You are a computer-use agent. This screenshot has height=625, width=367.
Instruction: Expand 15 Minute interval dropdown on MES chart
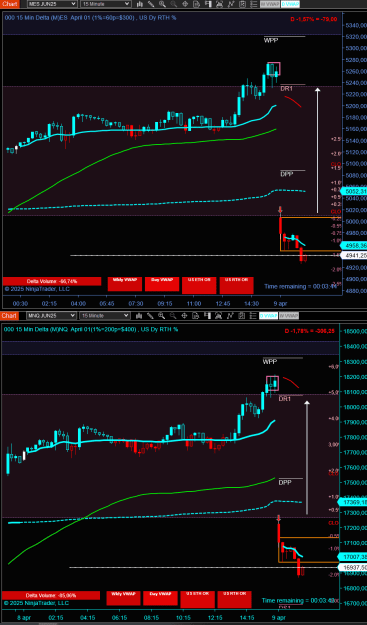pos(106,4)
